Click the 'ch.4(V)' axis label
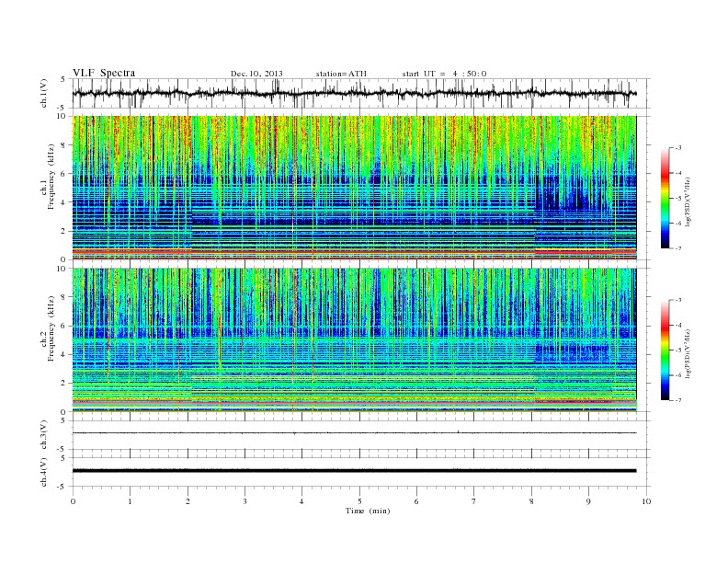Image resolution: width=728 pixels, height=563 pixels. 44,473
